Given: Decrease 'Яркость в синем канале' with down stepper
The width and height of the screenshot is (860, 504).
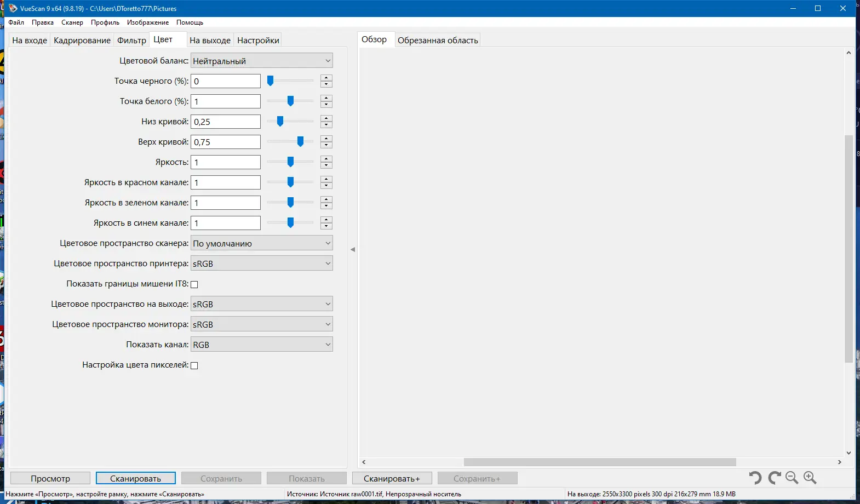Looking at the screenshot, I should (x=326, y=226).
